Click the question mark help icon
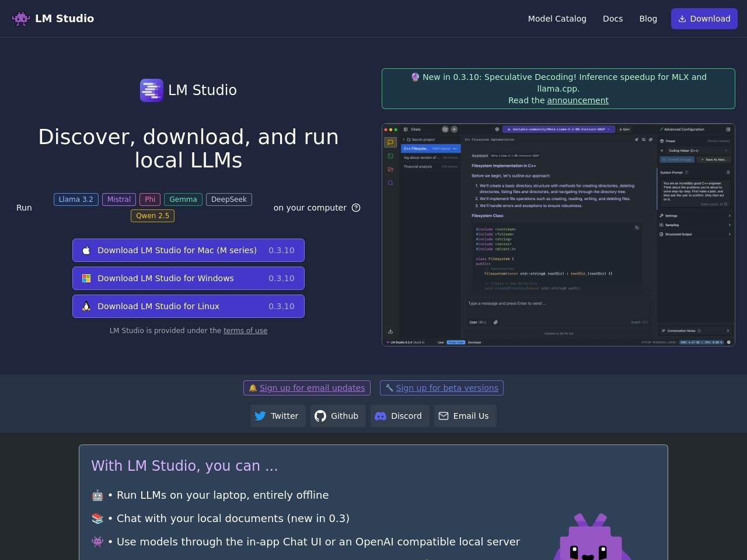Image resolution: width=747 pixels, height=560 pixels. coord(356,208)
